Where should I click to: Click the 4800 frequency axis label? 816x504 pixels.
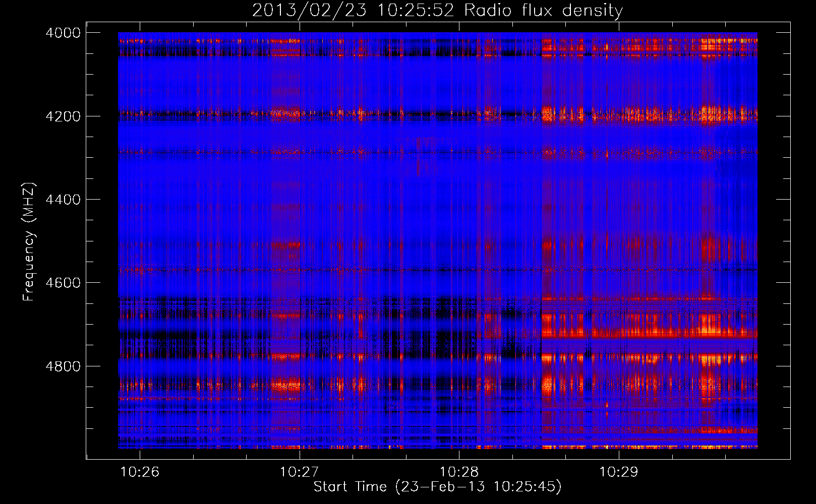click(63, 366)
